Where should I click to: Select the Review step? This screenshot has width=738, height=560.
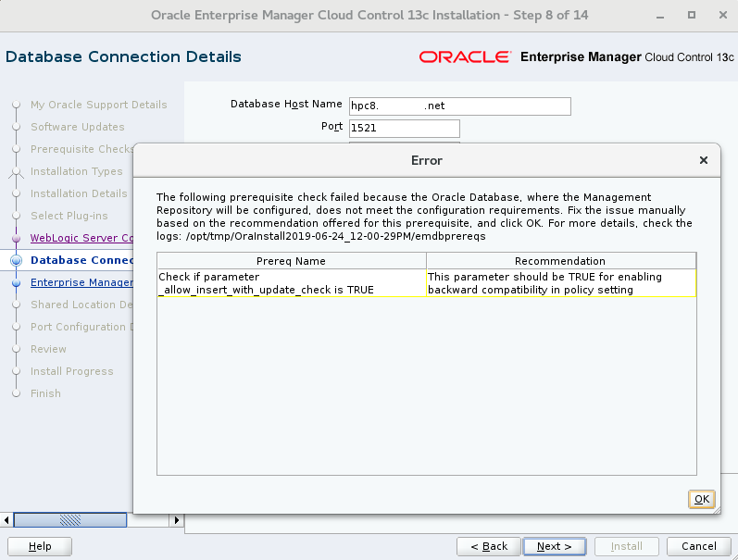point(48,349)
